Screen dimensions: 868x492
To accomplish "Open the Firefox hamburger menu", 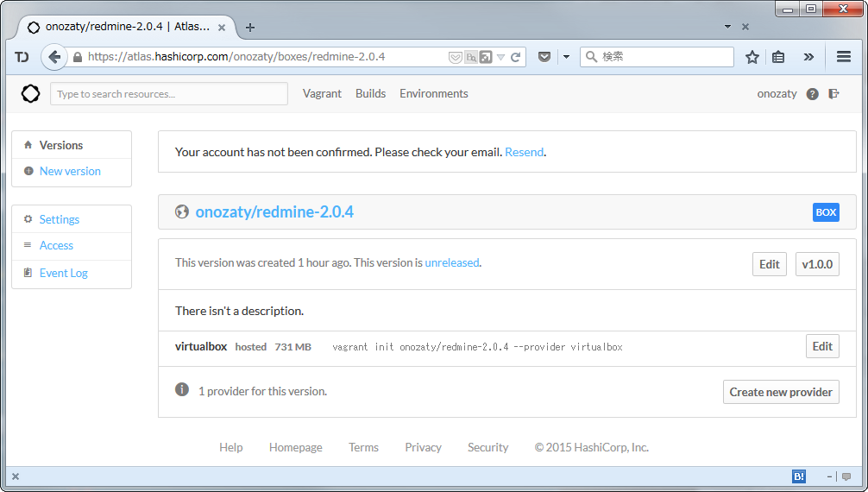I will point(844,56).
